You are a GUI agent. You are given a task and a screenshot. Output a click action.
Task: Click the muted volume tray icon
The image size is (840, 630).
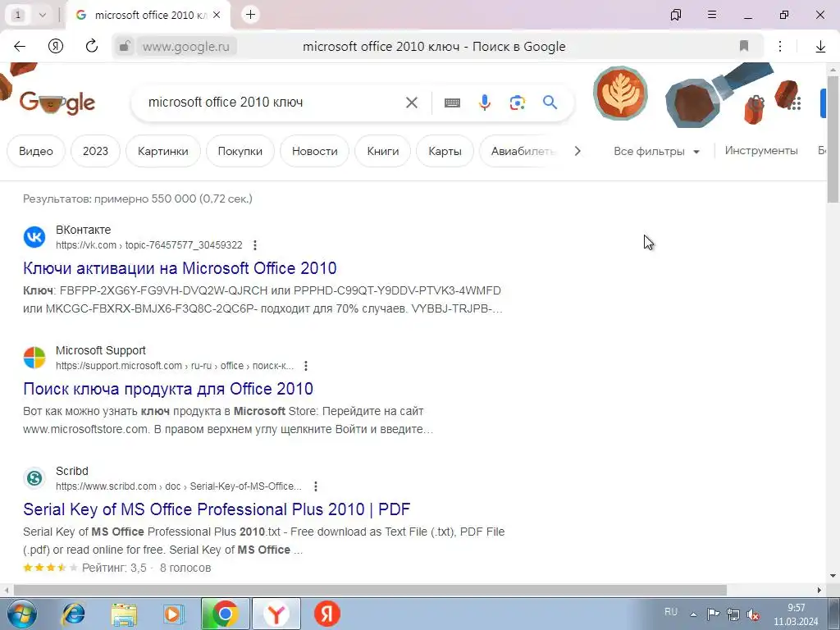pyautogui.click(x=753, y=614)
